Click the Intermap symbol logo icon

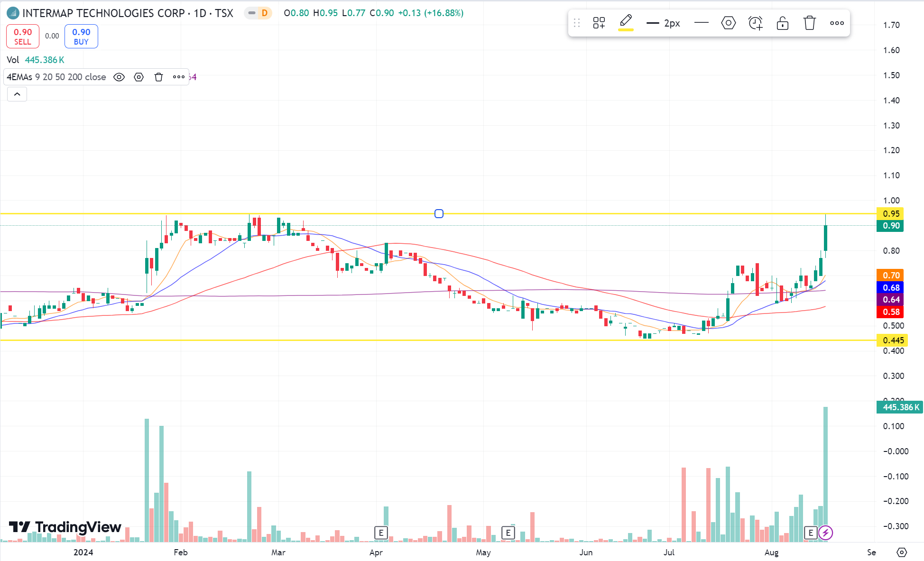13,13
